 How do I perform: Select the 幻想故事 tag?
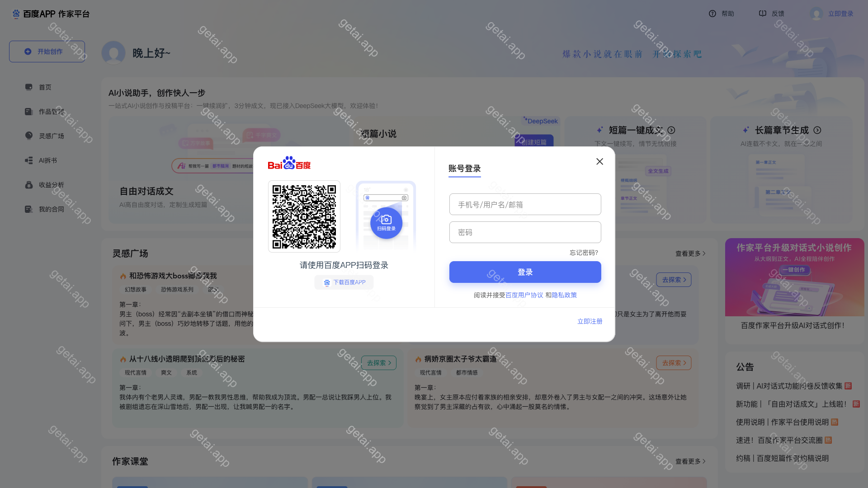point(136,290)
